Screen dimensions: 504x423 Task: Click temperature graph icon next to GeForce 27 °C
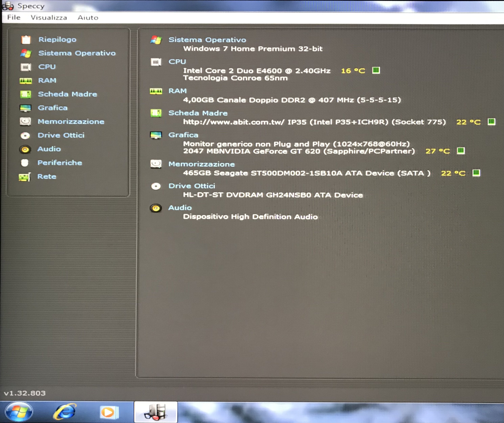coord(461,151)
